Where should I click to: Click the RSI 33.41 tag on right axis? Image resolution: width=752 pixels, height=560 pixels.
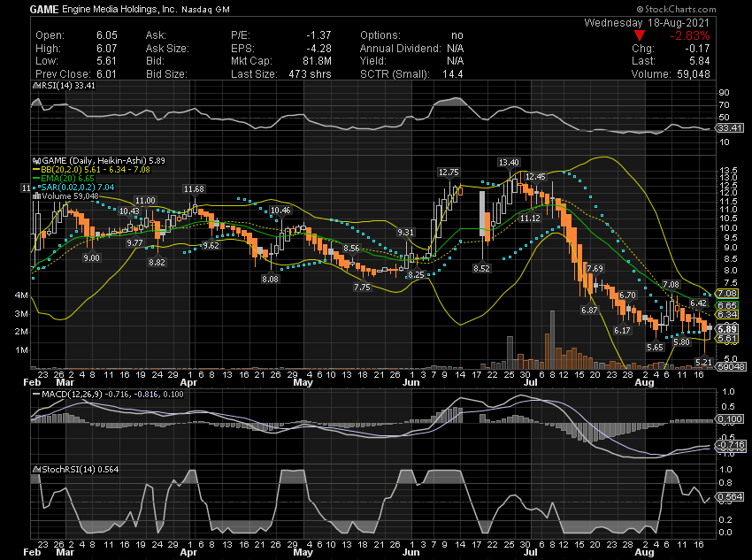tap(730, 127)
